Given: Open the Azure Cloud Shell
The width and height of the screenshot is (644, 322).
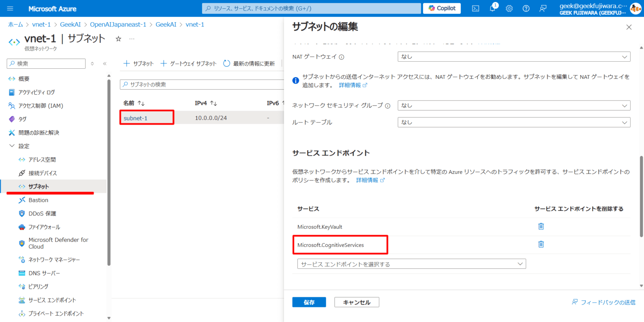Looking at the screenshot, I should click(x=475, y=8).
